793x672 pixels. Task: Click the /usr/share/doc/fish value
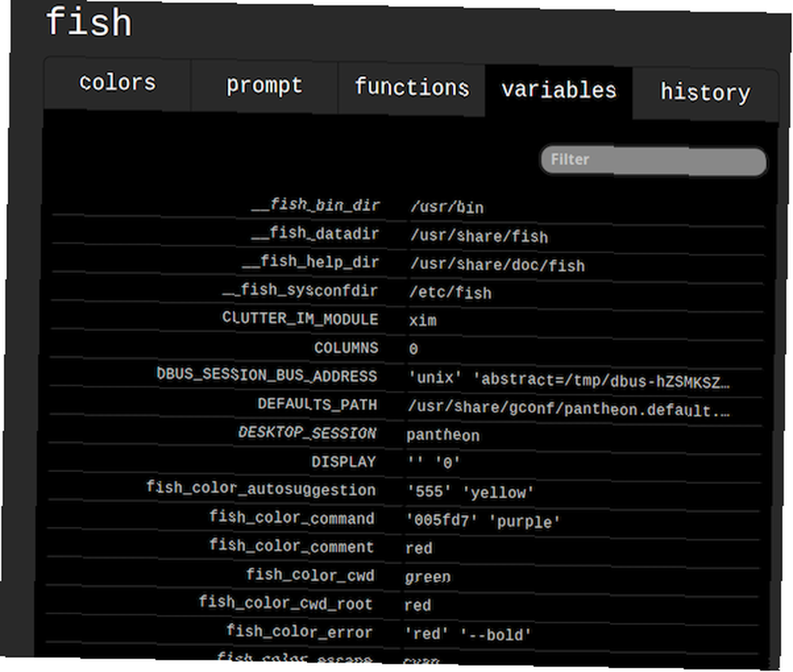point(497,265)
